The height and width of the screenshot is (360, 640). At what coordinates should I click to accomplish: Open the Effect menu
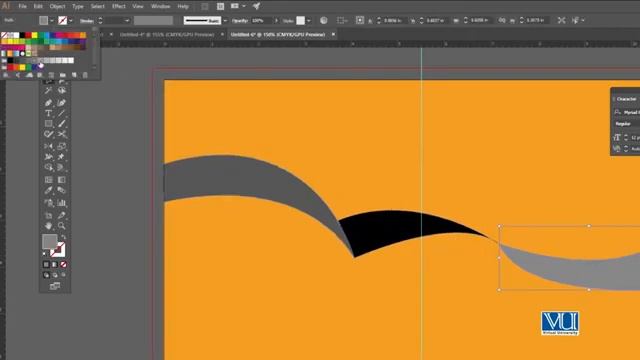(119, 7)
